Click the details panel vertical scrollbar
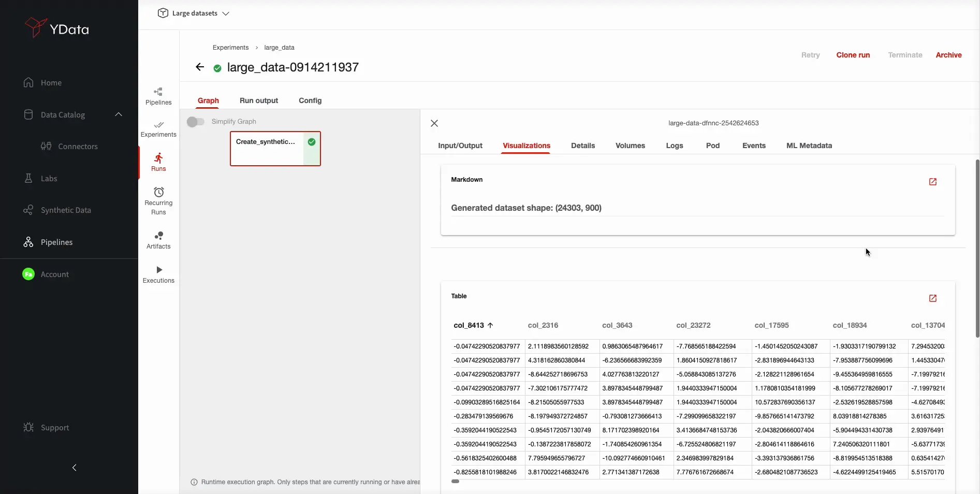This screenshot has height=494, width=980. pos(977,249)
